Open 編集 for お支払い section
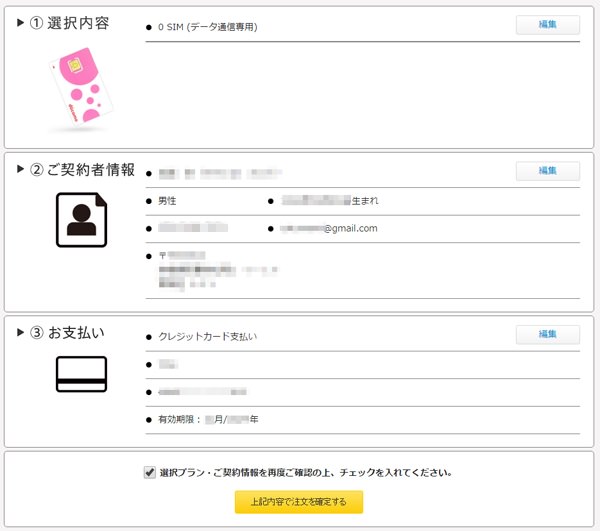This screenshot has height=531, width=600. click(548, 334)
